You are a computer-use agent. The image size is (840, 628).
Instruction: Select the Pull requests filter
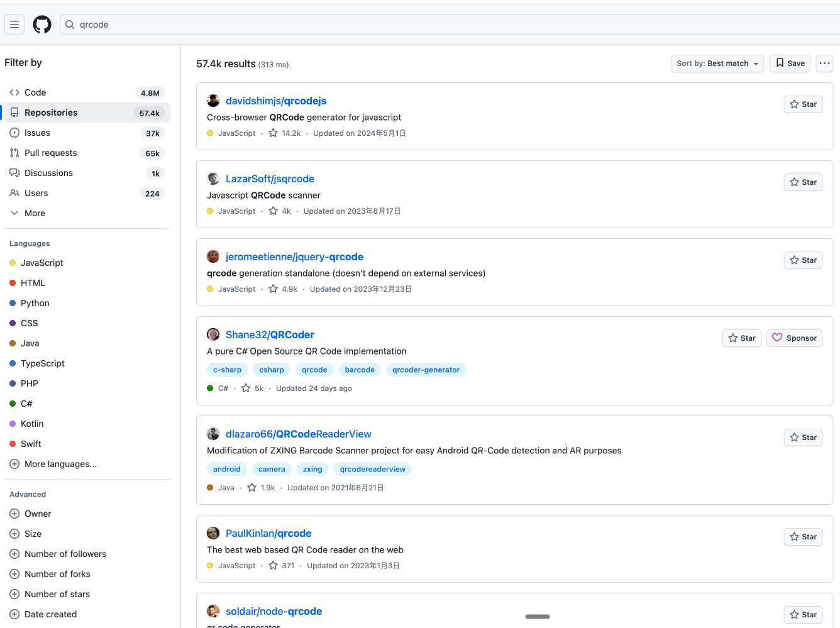(50, 153)
